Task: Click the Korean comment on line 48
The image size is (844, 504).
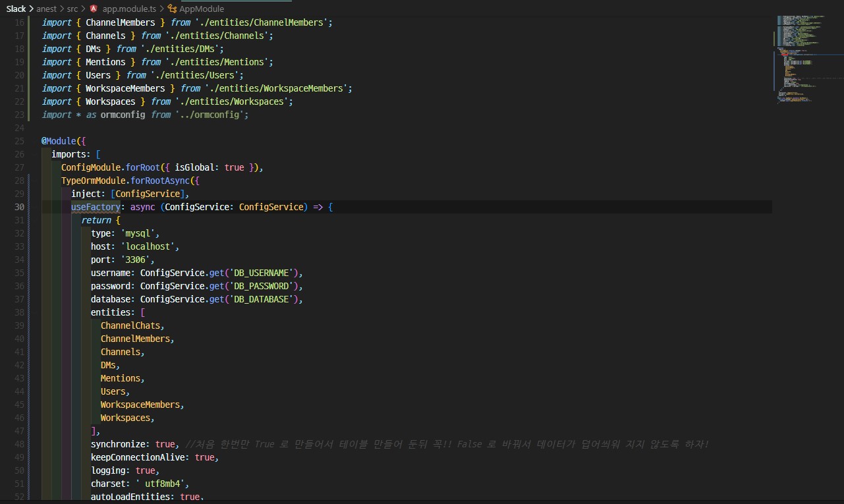Action: [448, 444]
